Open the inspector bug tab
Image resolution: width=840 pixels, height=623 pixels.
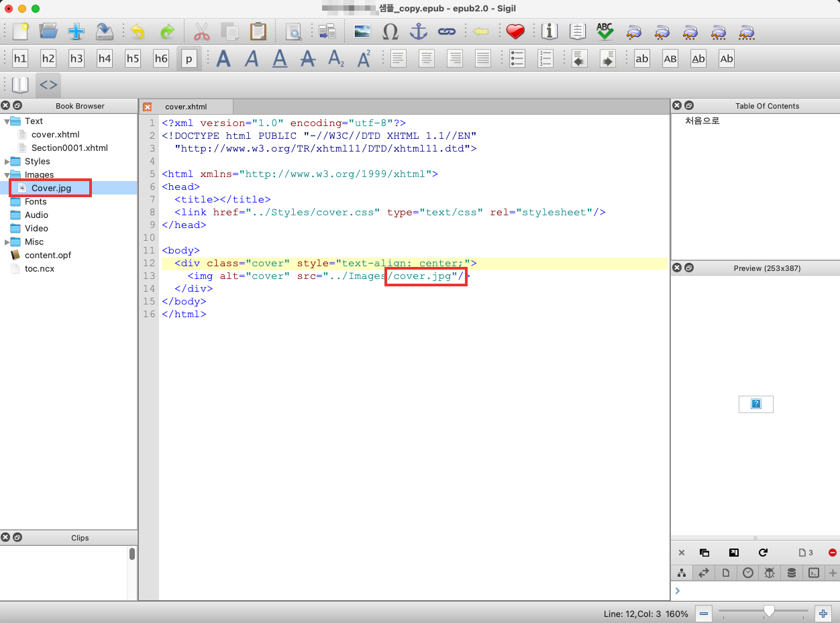point(770,573)
